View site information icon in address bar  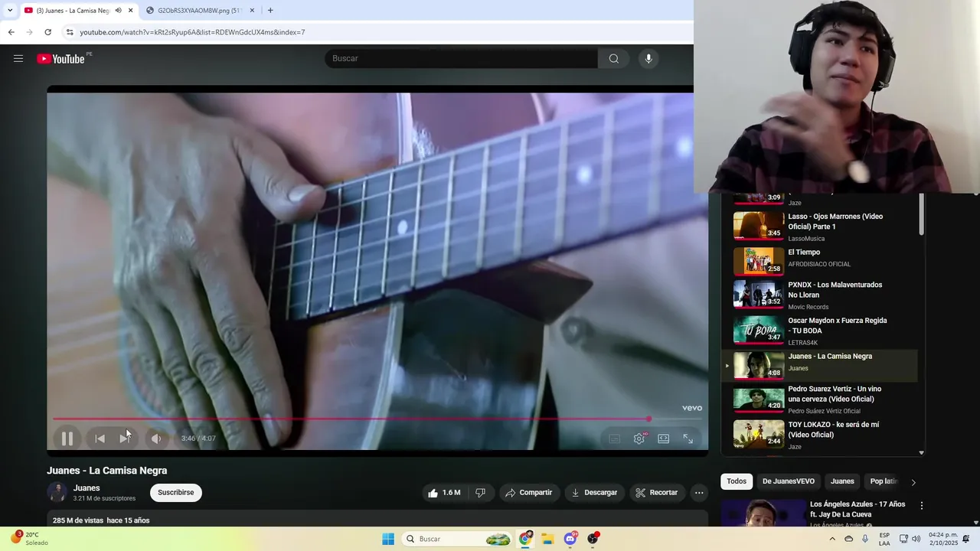click(x=70, y=32)
